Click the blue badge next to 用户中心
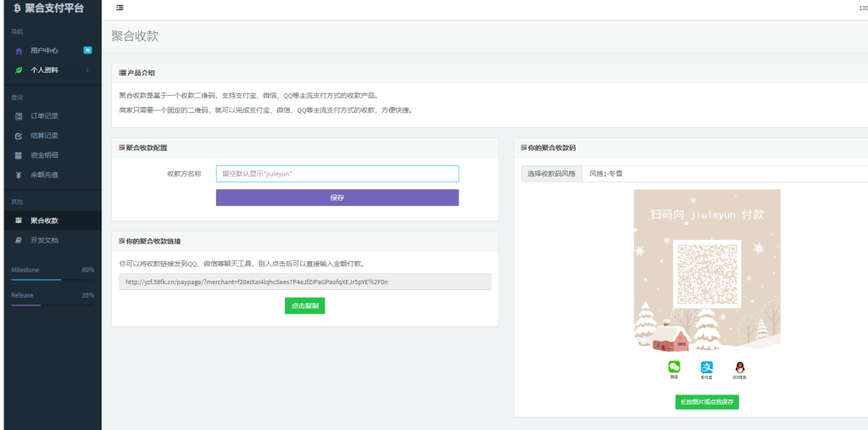 click(87, 50)
